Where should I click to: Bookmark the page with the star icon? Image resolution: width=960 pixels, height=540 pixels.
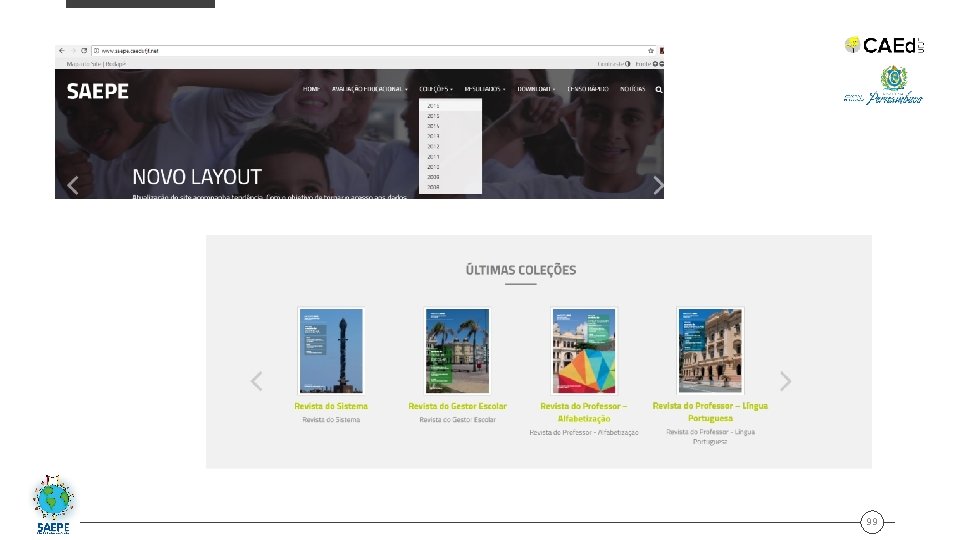tap(651, 51)
